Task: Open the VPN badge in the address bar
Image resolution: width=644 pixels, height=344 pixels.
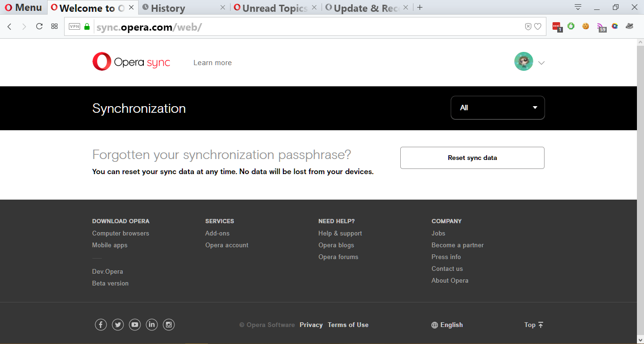Action: pos(74,26)
